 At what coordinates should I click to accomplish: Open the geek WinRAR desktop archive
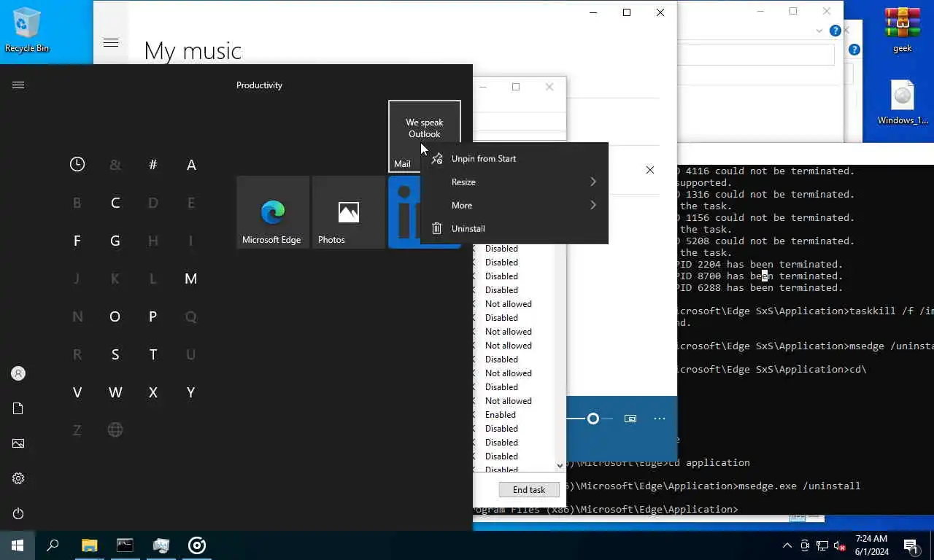(903, 29)
